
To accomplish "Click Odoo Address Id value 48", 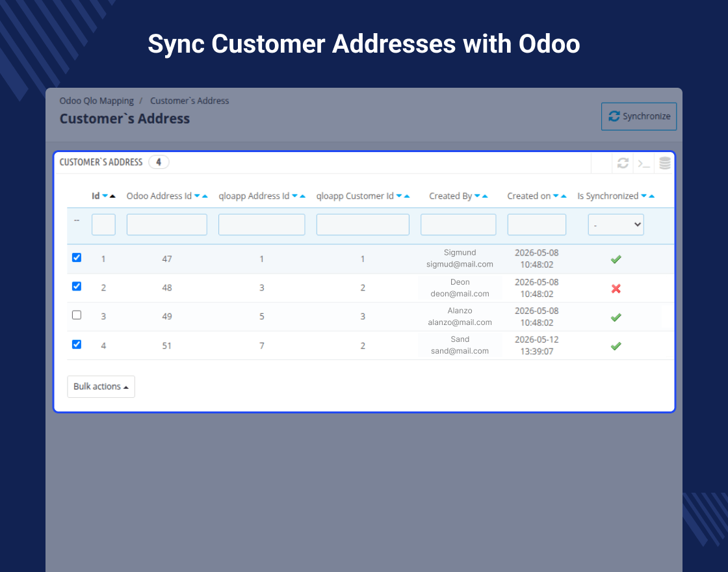I will point(166,288).
